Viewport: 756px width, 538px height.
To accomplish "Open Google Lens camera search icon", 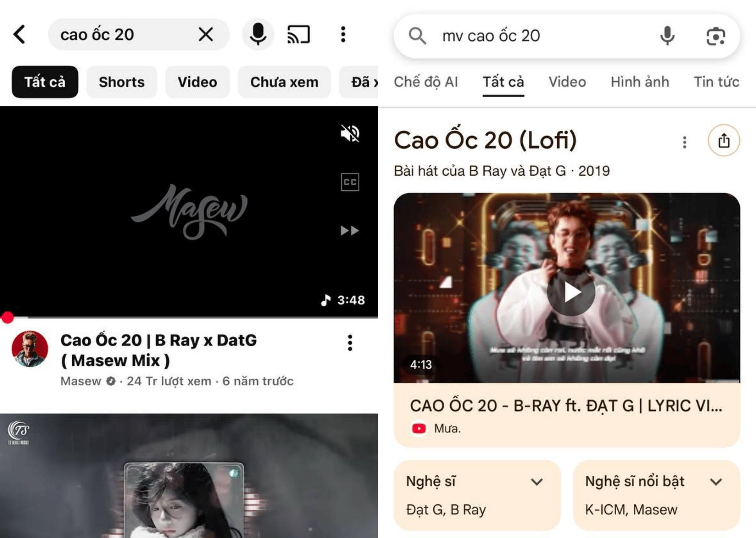I will (x=715, y=36).
